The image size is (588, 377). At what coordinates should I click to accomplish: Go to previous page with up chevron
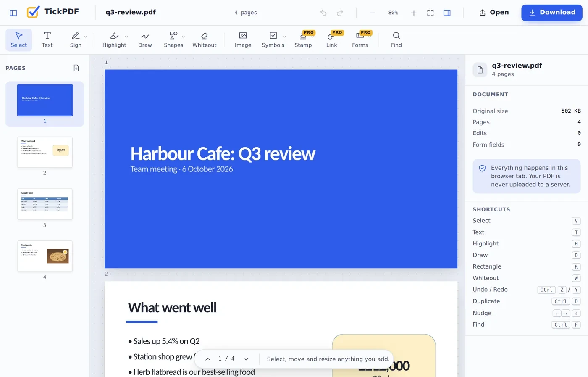click(x=207, y=359)
